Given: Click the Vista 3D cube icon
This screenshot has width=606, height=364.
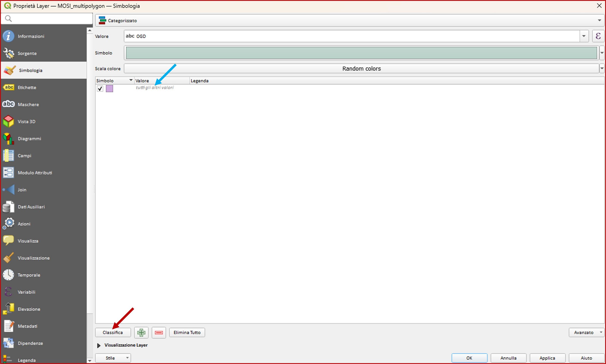Looking at the screenshot, I should coord(9,121).
